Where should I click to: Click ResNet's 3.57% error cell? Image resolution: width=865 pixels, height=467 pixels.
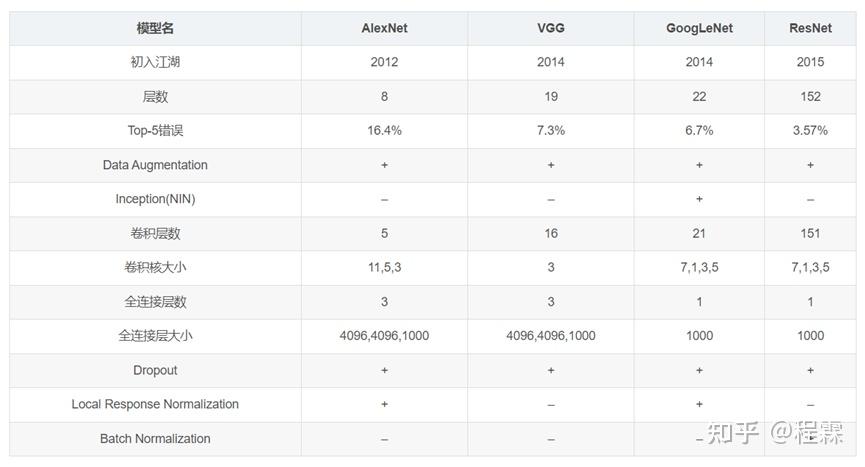point(810,131)
